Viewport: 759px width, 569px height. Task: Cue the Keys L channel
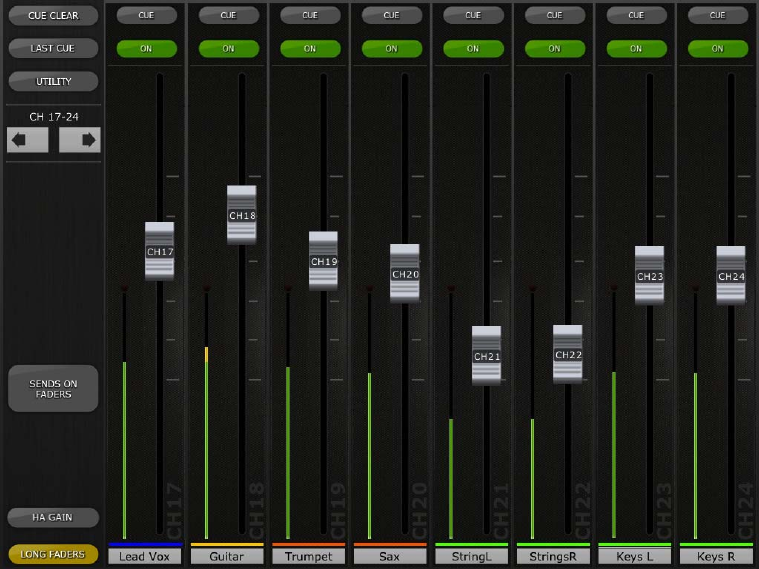[637, 15]
